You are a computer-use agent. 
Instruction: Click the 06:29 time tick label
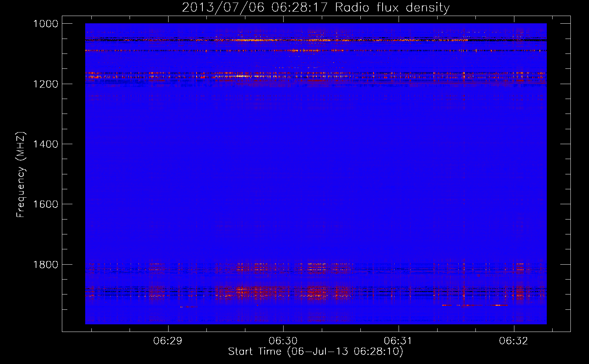[168, 341]
